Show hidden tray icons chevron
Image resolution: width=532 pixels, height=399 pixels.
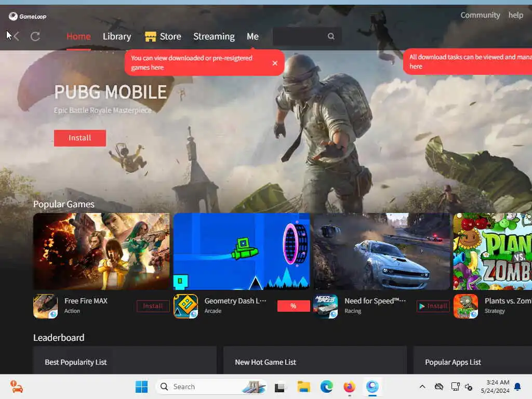(422, 387)
